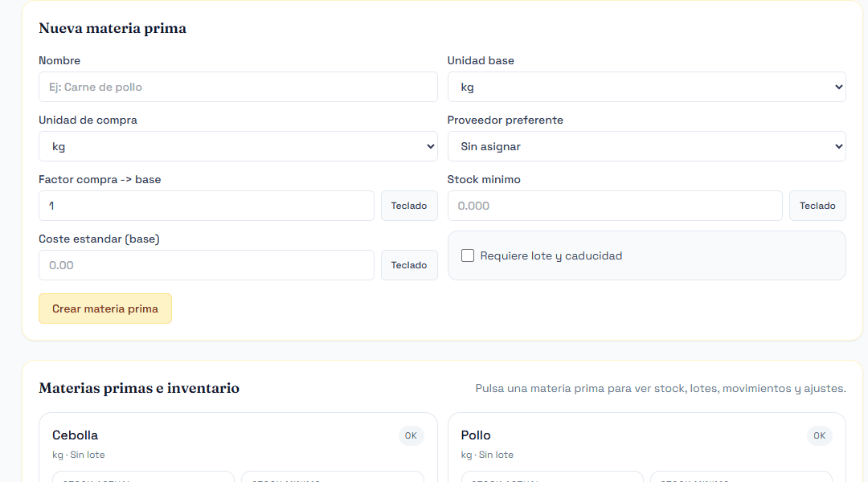The width and height of the screenshot is (868, 482).
Task: Click the Stock minimo input field
Action: coord(615,206)
